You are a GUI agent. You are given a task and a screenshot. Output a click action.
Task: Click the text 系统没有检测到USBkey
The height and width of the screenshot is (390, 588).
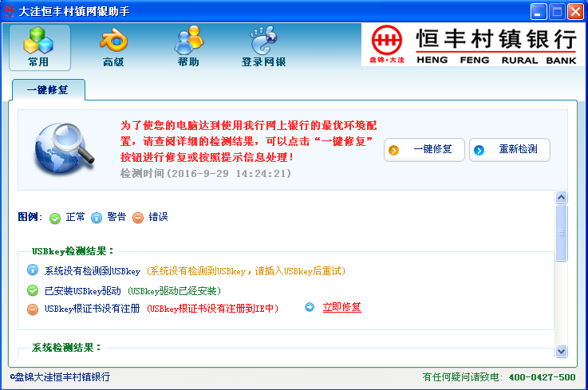point(93,271)
